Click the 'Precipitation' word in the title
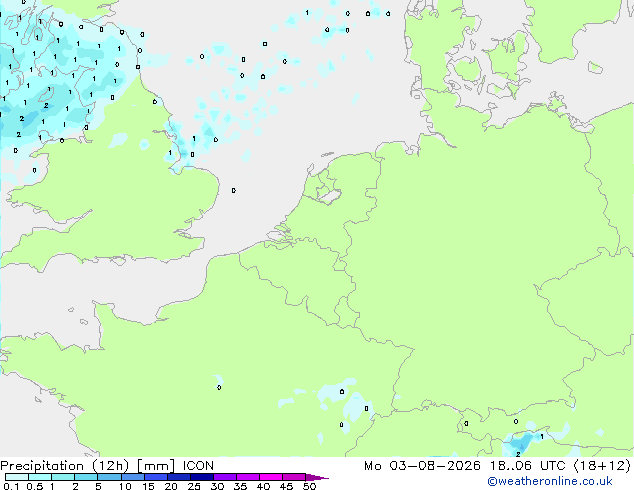Screen dimensions: 634x490 42,466
